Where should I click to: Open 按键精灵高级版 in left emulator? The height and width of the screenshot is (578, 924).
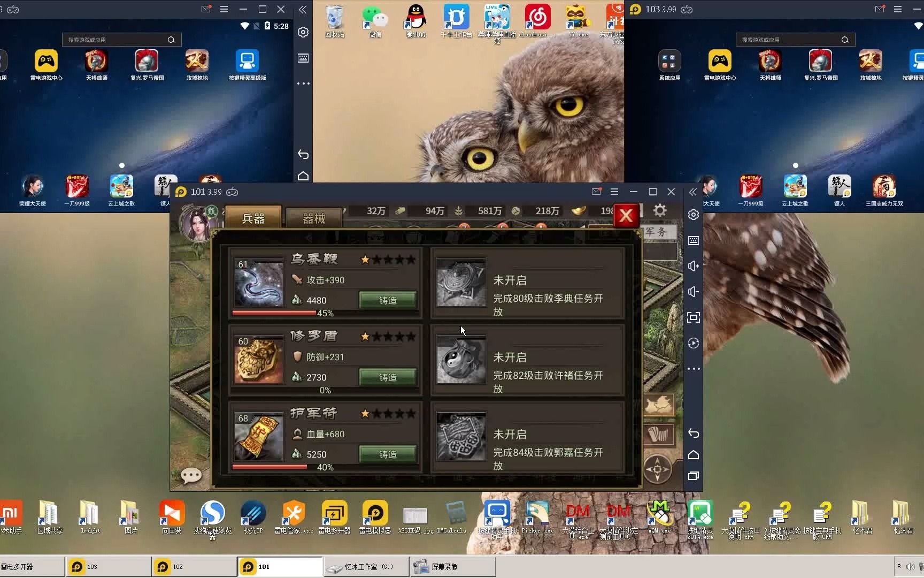coord(248,65)
